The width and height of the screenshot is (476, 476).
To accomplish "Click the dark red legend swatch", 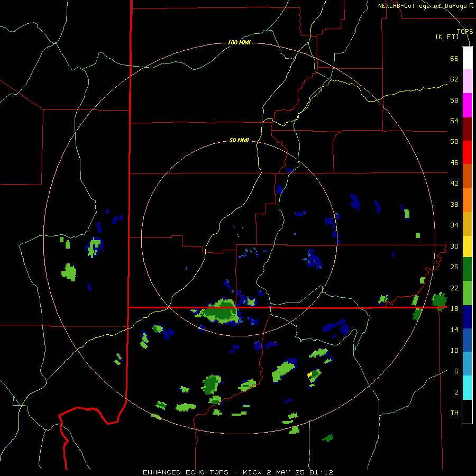I will pos(467,129).
